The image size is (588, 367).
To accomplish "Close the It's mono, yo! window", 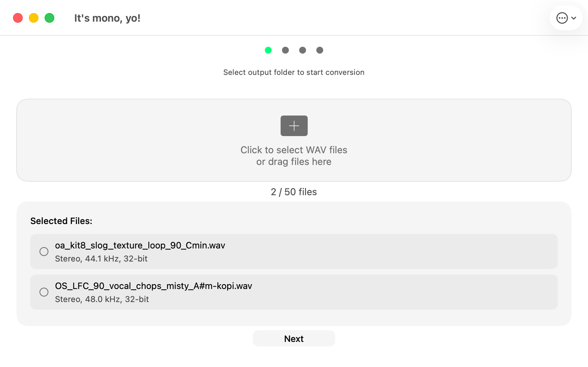I will tap(18, 18).
